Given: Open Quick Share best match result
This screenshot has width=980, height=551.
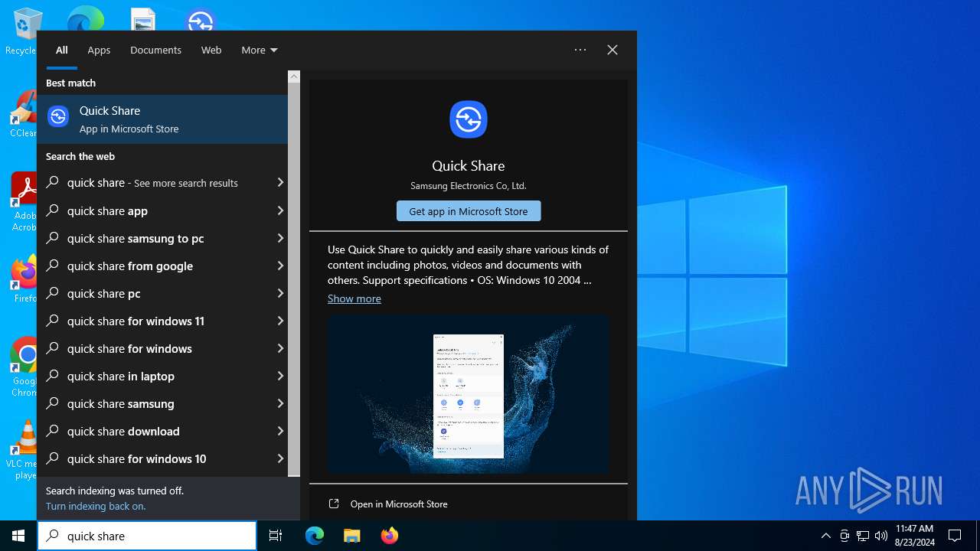Looking at the screenshot, I should tap(162, 119).
